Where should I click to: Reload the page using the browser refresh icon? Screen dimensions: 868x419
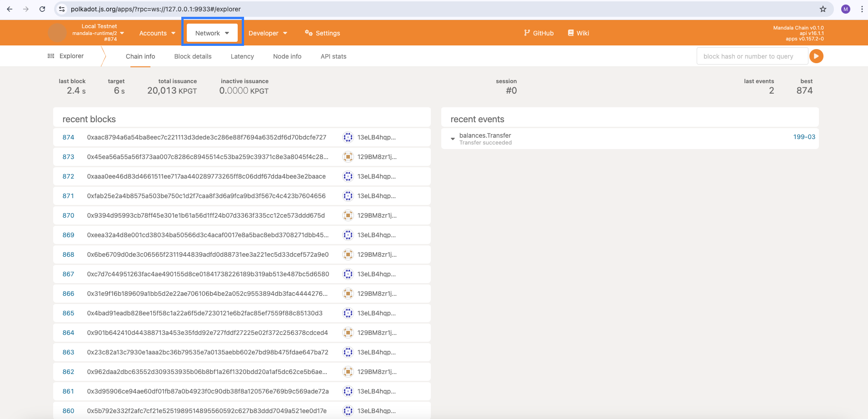point(42,9)
